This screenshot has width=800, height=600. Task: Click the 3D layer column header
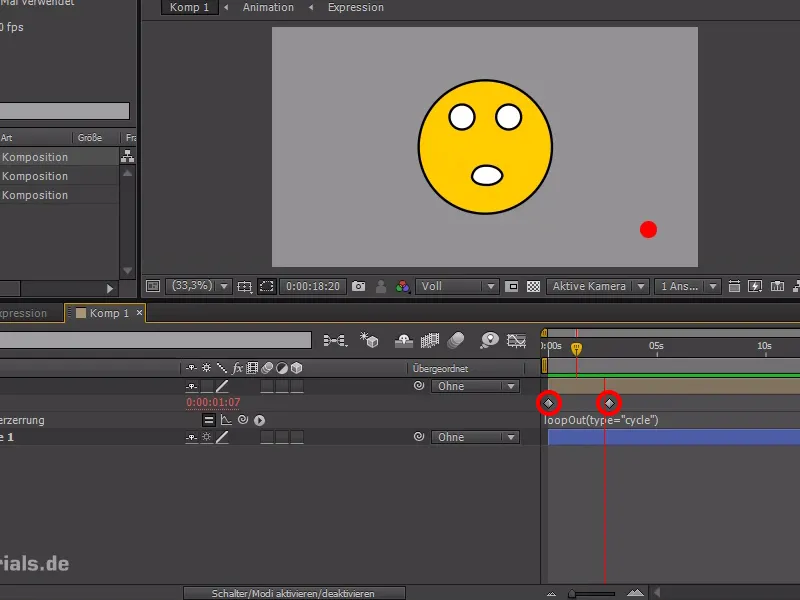tap(296, 368)
